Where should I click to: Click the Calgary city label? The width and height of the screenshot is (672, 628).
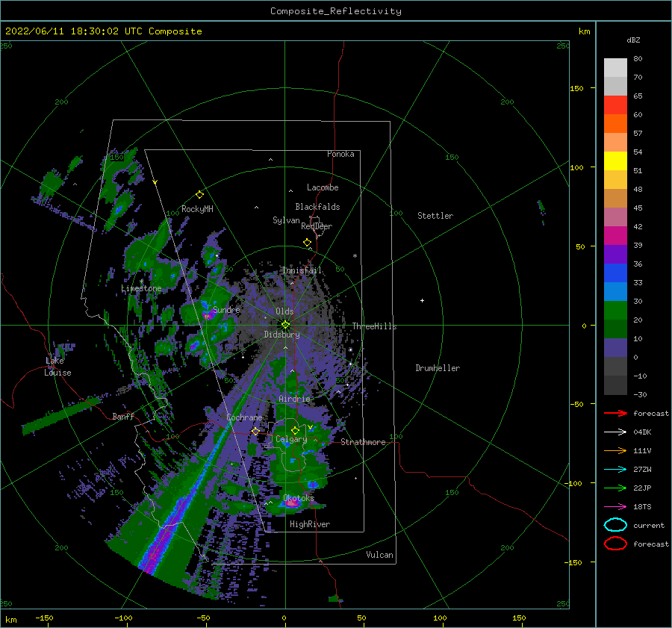(x=291, y=439)
